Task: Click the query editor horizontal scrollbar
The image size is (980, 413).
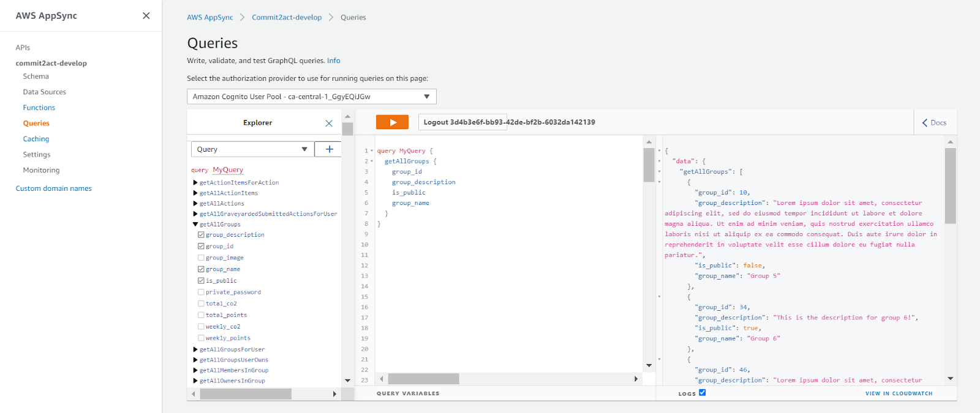Action: 423,379
